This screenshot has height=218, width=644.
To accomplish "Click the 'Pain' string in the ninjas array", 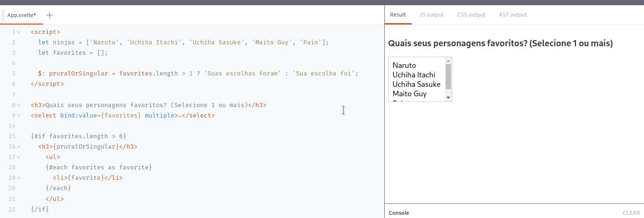I will click(x=311, y=42).
